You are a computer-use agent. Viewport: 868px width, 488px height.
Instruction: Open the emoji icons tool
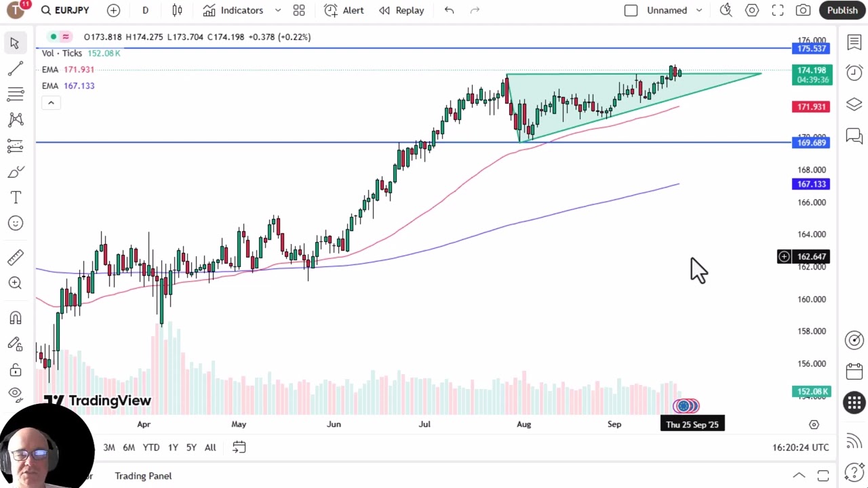pos(15,223)
